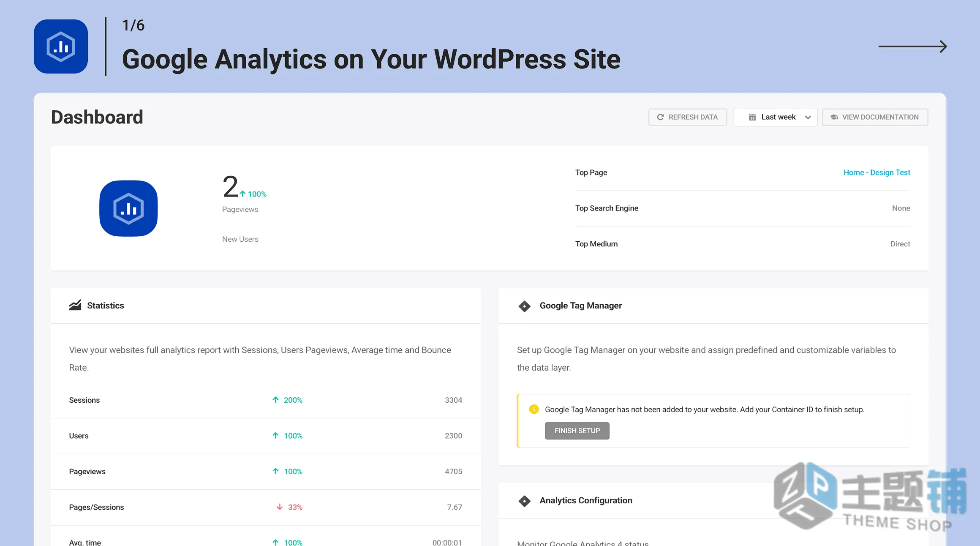
Task: Click the Pages/Sessions row label
Action: [96, 507]
